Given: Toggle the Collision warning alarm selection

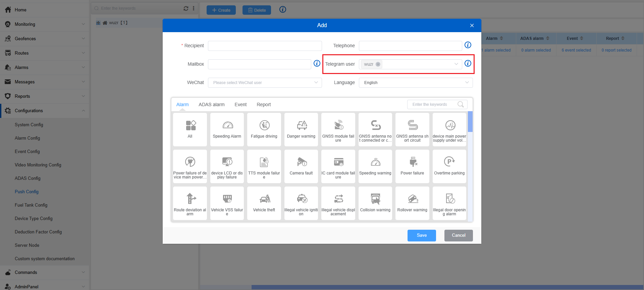Looking at the screenshot, I should 375,203.
